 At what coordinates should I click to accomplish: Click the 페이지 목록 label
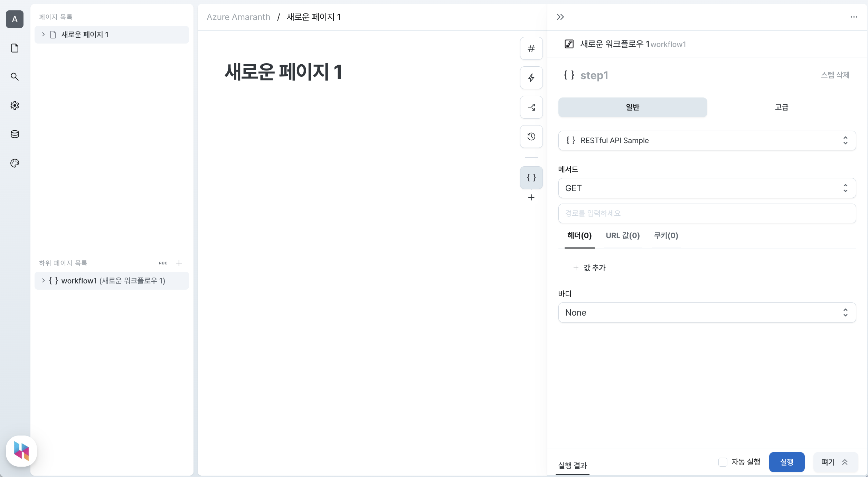(56, 17)
